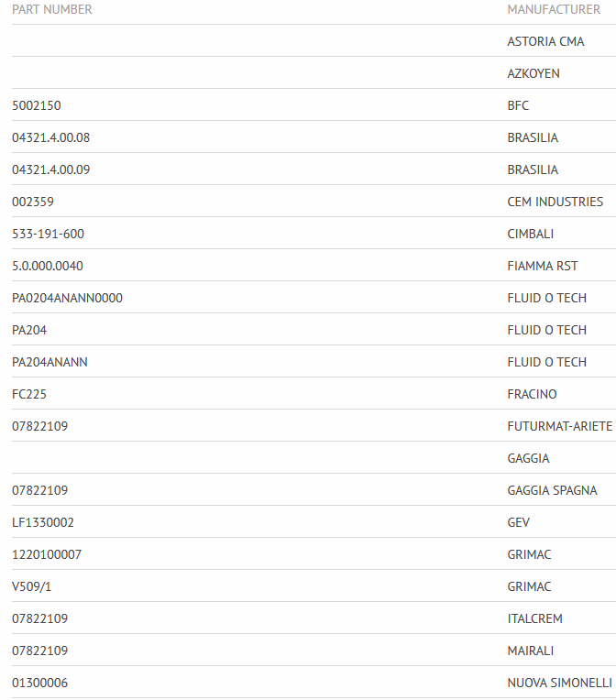Select the ITALCREM manufacturer entry
The image size is (616, 700).
[x=535, y=618]
